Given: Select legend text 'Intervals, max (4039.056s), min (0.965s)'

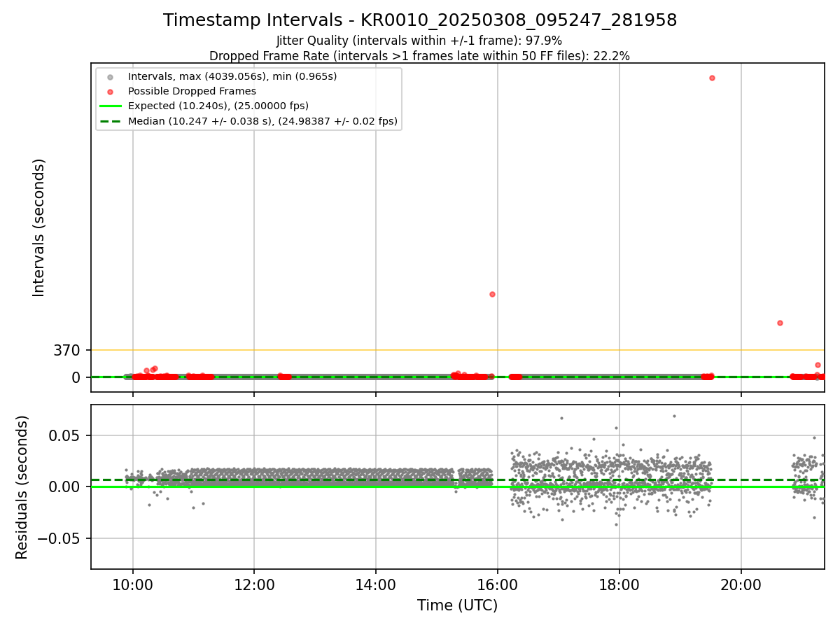Looking at the screenshot, I should click(x=232, y=76).
